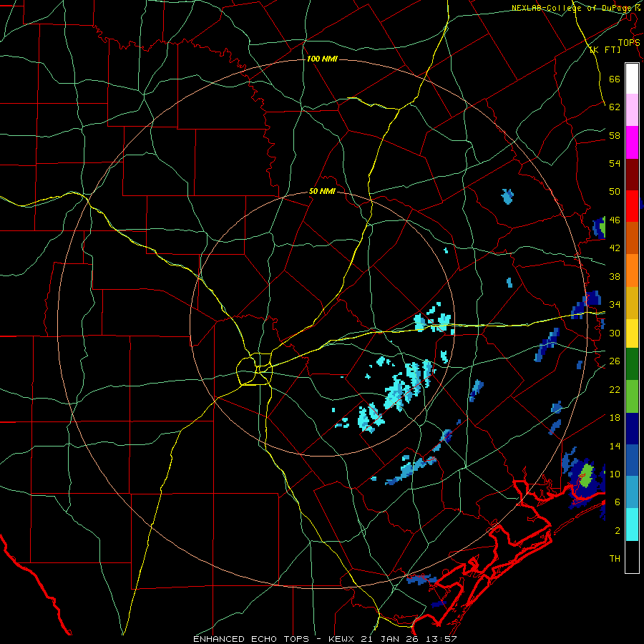Click the '[K FT]' units label
Screen dimensions: 644x644
605,49
